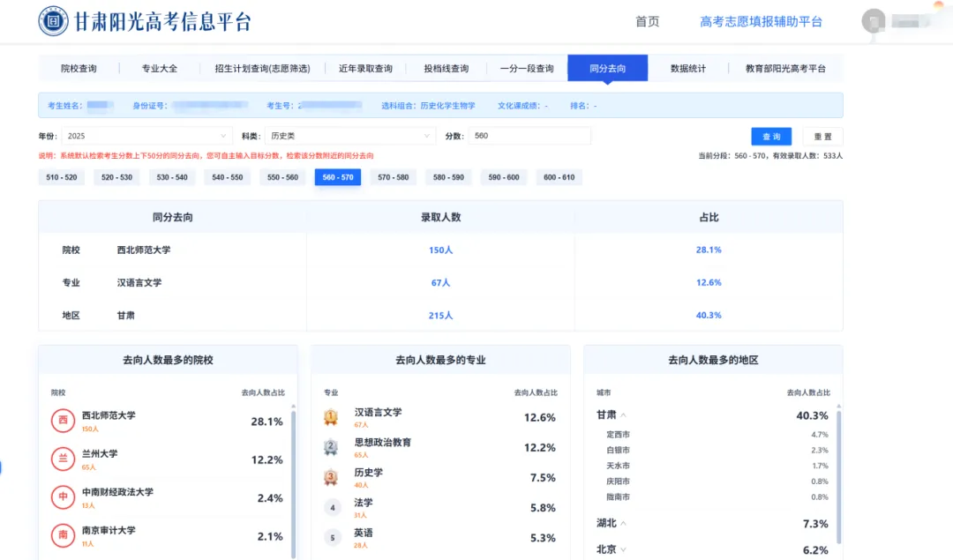Click 英语 in the major list
The height and width of the screenshot is (560, 953).
(364, 533)
